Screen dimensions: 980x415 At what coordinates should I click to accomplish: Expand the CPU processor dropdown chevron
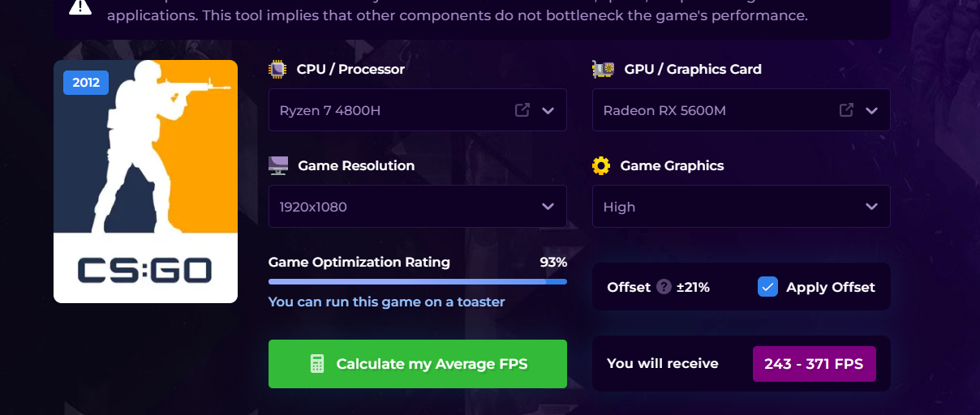point(548,110)
